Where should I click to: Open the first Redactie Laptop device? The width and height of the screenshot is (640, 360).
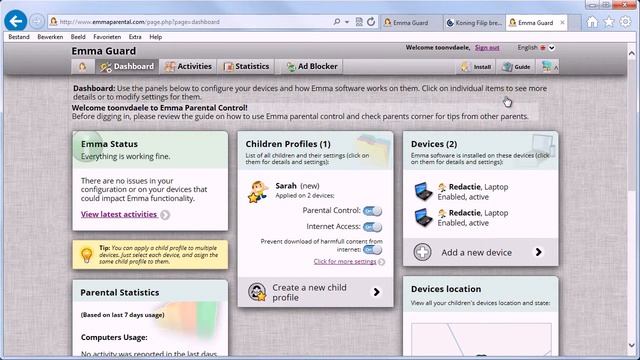click(478, 187)
